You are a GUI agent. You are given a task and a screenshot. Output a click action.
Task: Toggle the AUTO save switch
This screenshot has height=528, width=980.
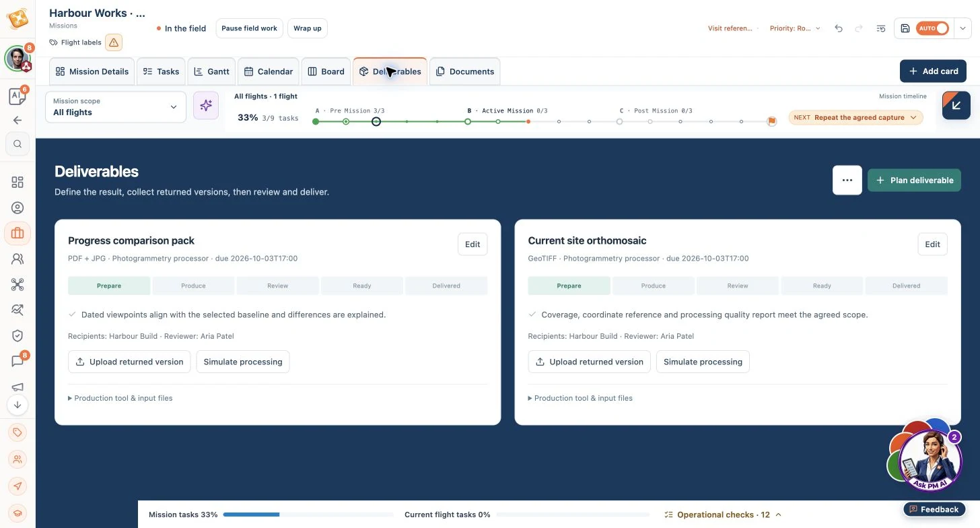(932, 28)
